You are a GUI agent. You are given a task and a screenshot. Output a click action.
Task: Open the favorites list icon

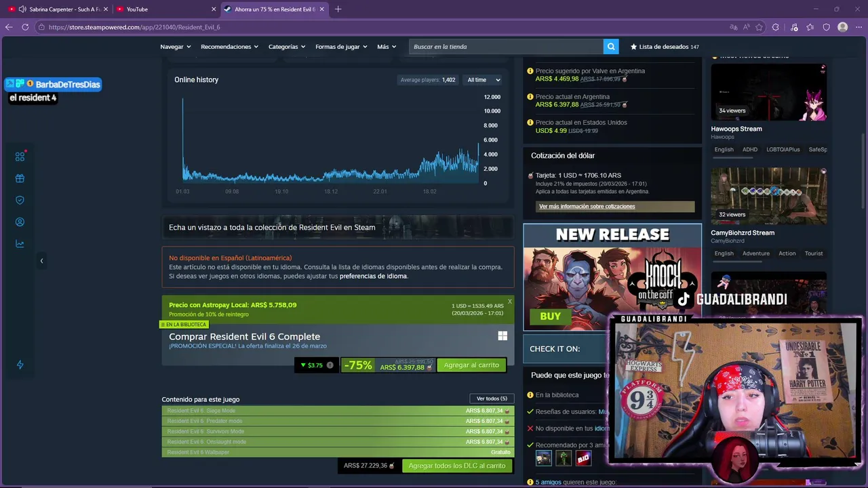[810, 27]
